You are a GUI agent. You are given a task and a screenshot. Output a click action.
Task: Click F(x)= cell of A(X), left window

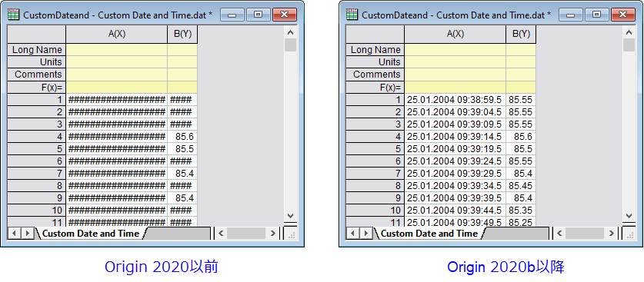tap(117, 88)
